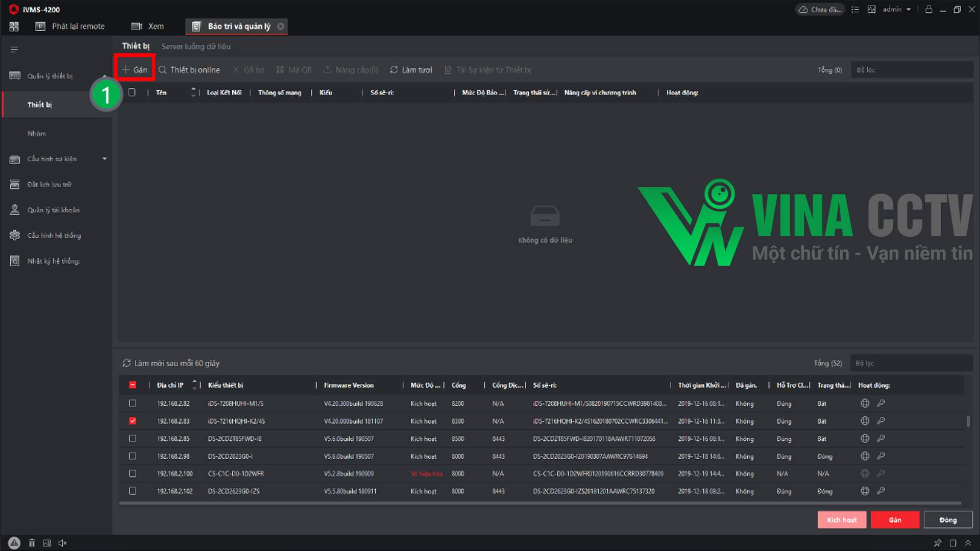Click 'Làm tươi' refresh button
980x551 pixels.
(x=411, y=70)
